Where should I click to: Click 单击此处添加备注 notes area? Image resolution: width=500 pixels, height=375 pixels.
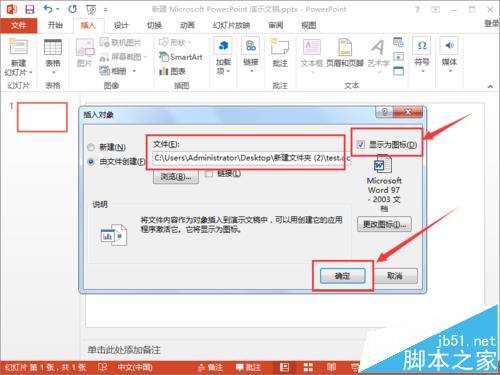click(x=124, y=350)
